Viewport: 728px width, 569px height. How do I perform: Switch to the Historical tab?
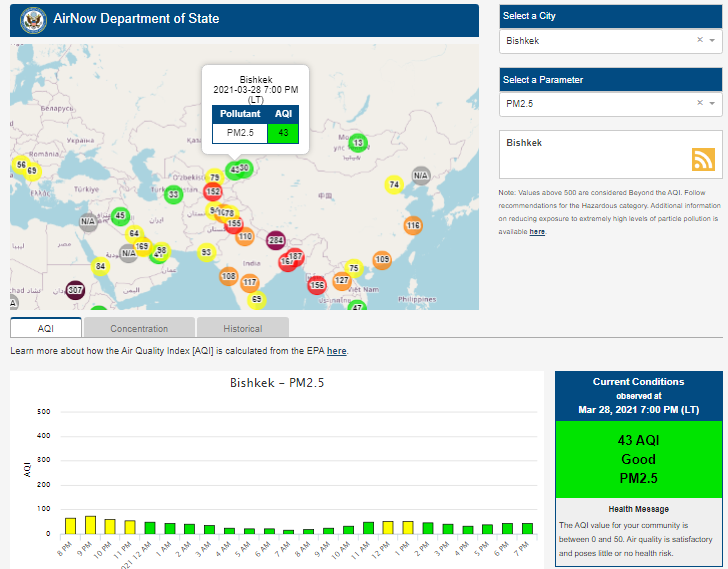(242, 328)
